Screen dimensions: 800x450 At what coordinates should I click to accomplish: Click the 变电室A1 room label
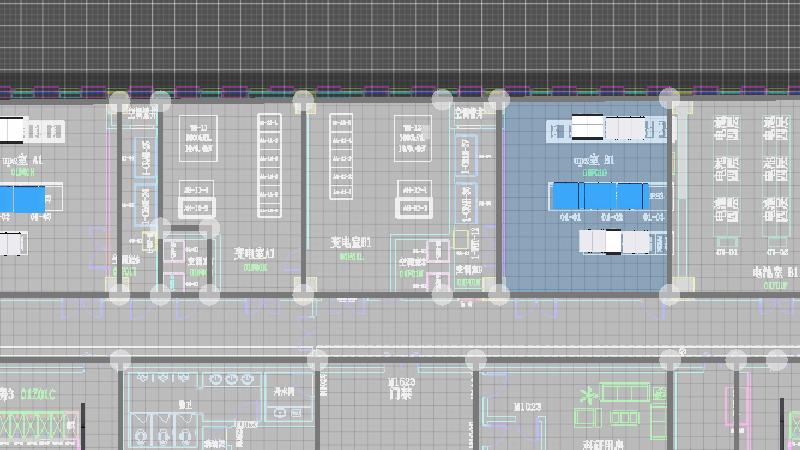(254, 254)
